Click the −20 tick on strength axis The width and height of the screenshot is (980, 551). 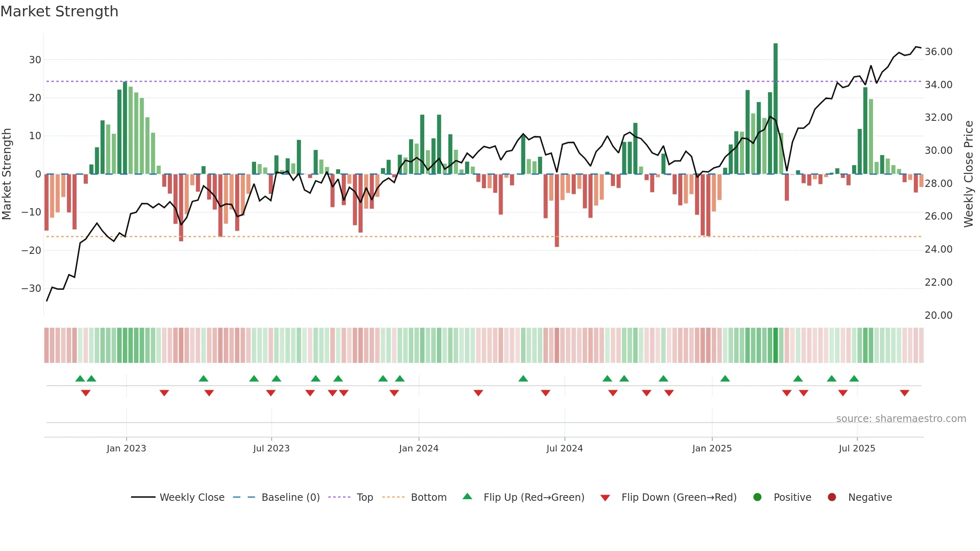click(31, 250)
